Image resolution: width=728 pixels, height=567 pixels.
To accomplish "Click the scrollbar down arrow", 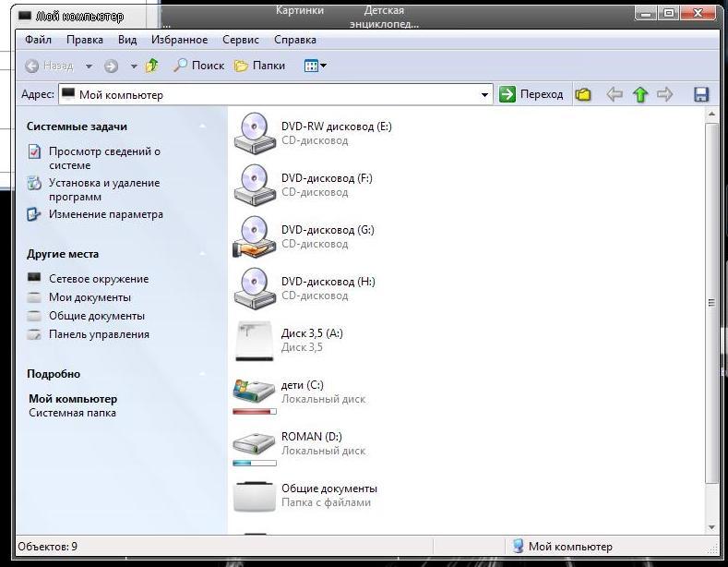I will coord(711,527).
